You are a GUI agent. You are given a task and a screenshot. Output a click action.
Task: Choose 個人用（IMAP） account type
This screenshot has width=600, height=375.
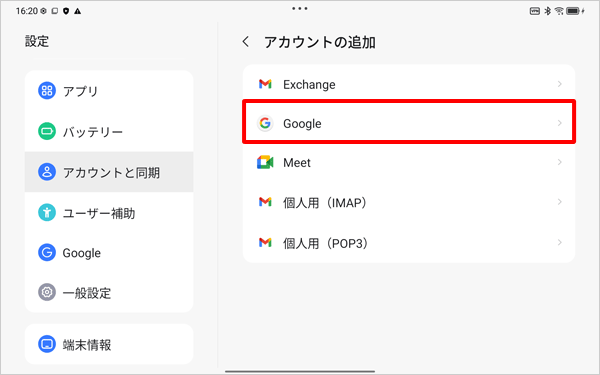coord(409,202)
